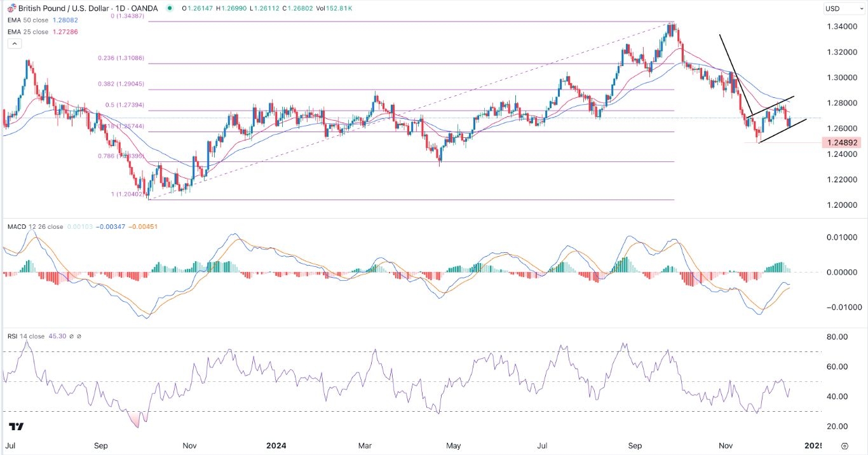
Task: Select the EMA 25 indicator legend
Action: [29, 32]
